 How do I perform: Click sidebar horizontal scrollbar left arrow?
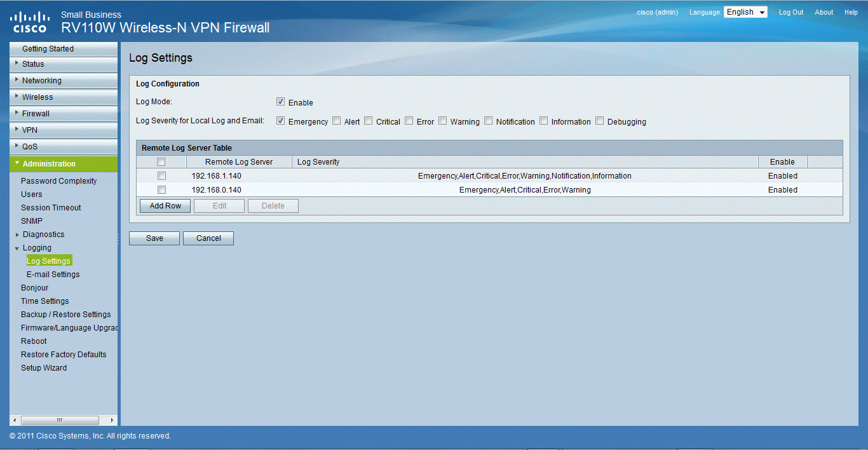(15, 420)
